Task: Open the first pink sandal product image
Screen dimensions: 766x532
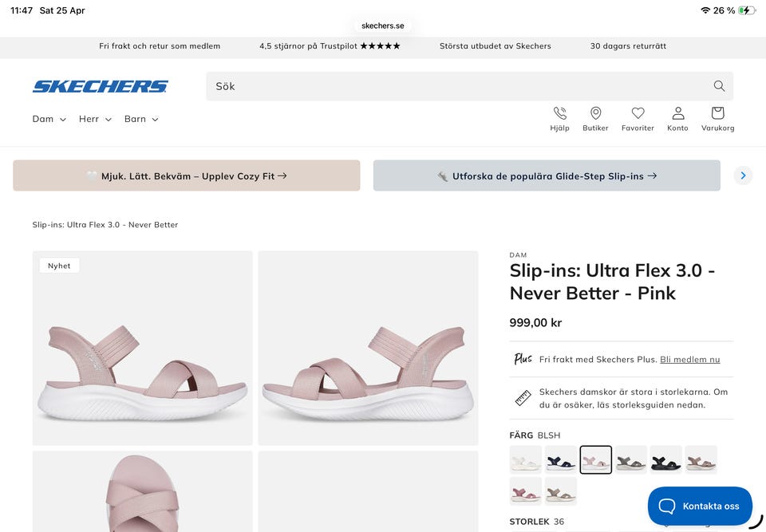Action: coord(142,348)
